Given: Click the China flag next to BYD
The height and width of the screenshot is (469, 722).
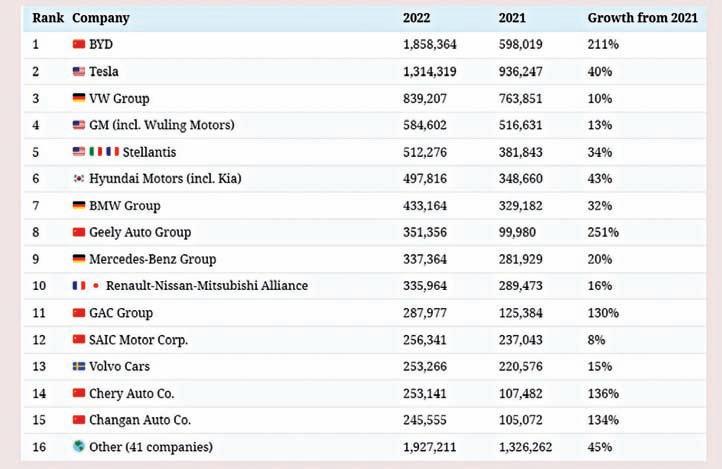Looking at the screenshot, I should tap(79, 44).
